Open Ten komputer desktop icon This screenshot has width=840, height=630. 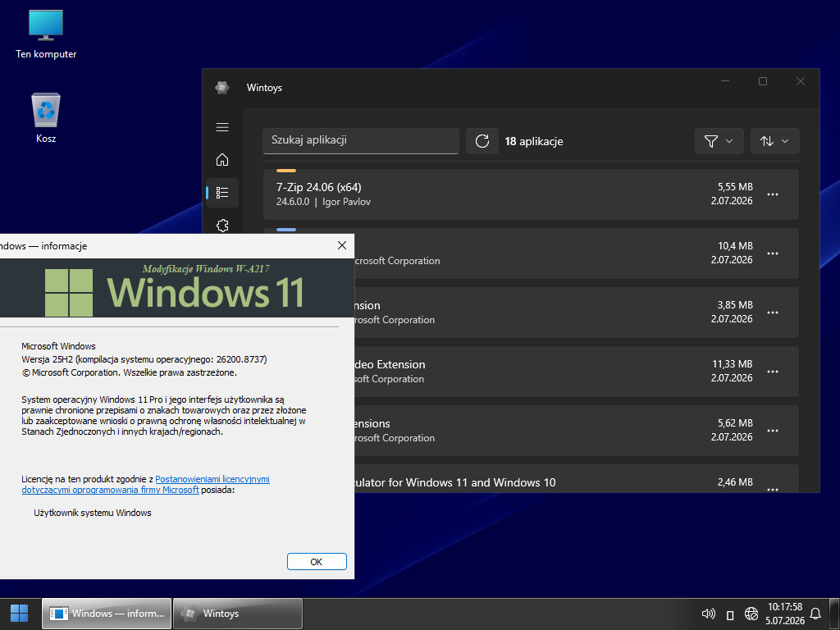coord(46,34)
